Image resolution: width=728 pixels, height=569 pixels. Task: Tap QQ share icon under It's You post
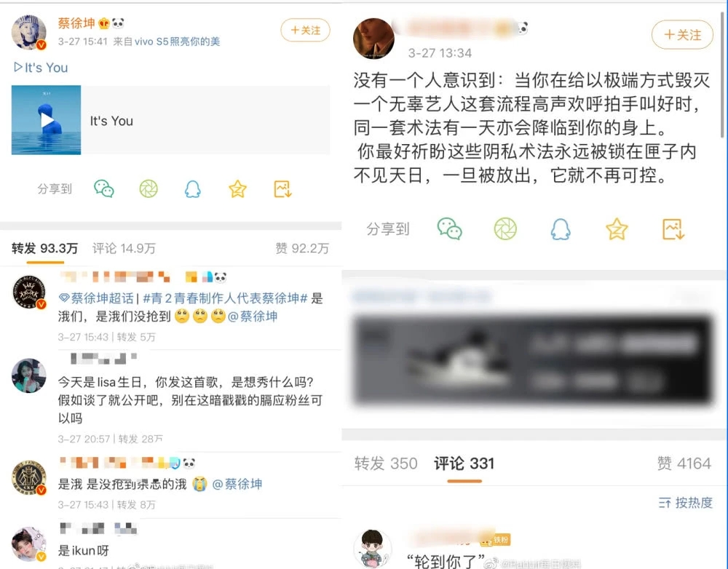193,189
